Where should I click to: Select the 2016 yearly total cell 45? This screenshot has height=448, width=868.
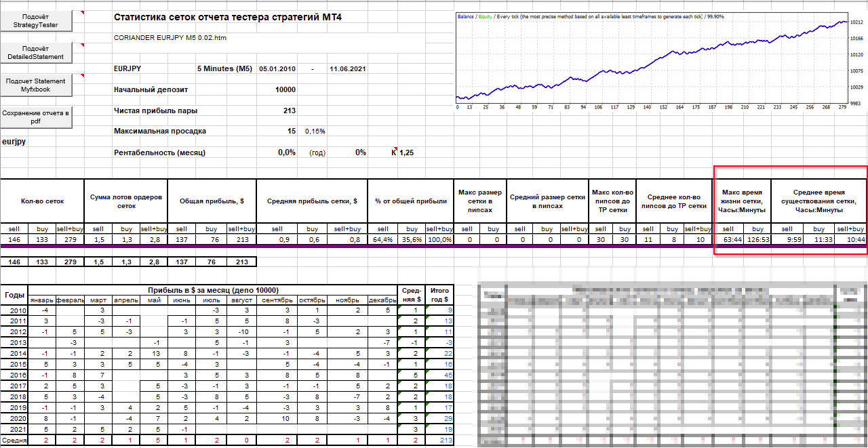[x=440, y=375]
